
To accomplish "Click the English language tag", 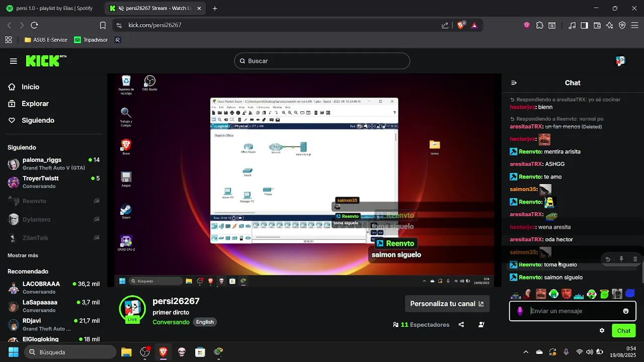I will (x=205, y=322).
